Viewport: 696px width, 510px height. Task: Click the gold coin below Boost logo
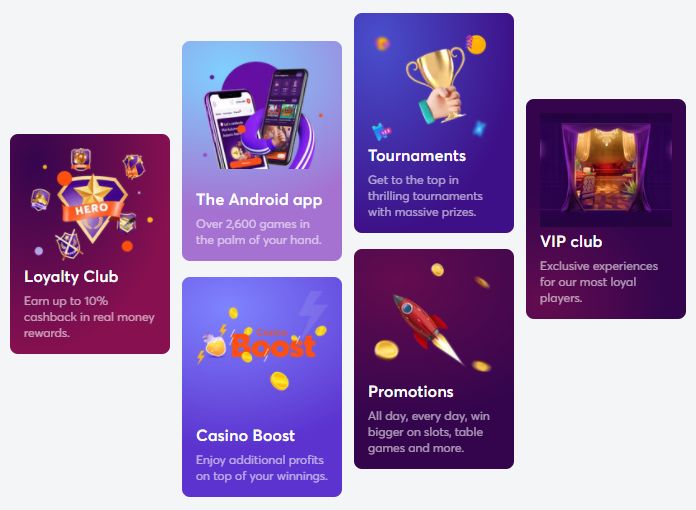(x=280, y=381)
